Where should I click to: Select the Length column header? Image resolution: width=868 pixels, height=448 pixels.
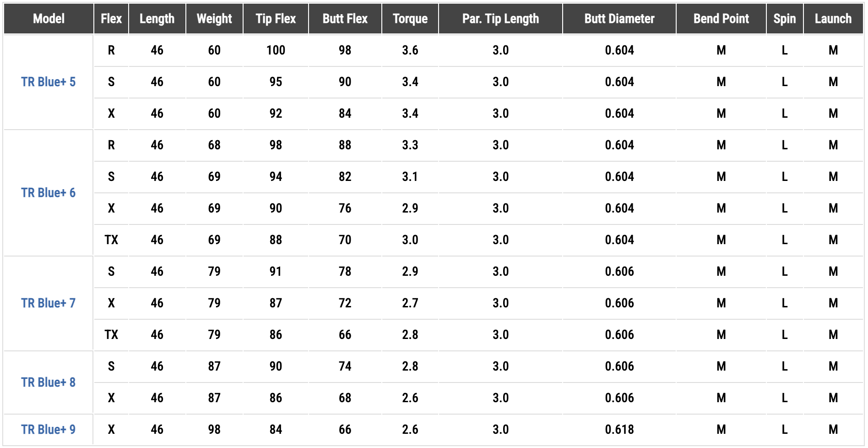[x=157, y=19]
